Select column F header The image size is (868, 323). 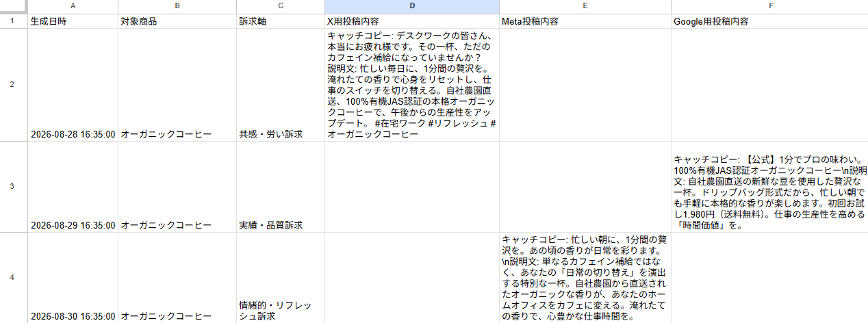click(x=769, y=6)
